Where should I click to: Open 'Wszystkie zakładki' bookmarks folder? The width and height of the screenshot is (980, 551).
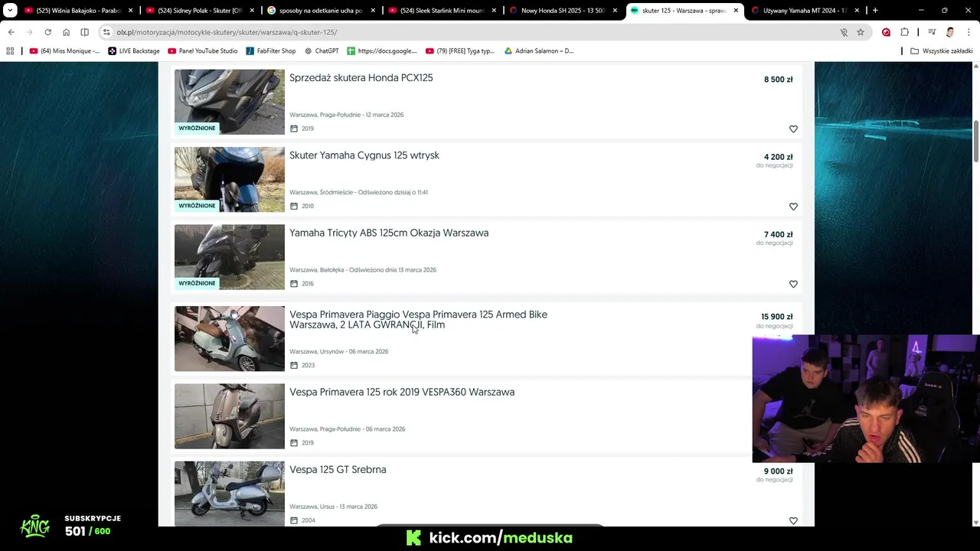942,51
